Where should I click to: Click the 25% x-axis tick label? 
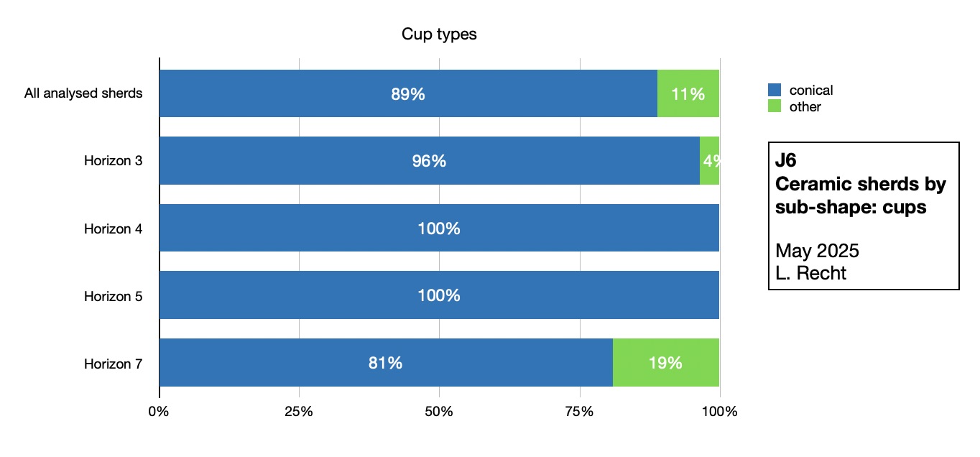[299, 412]
